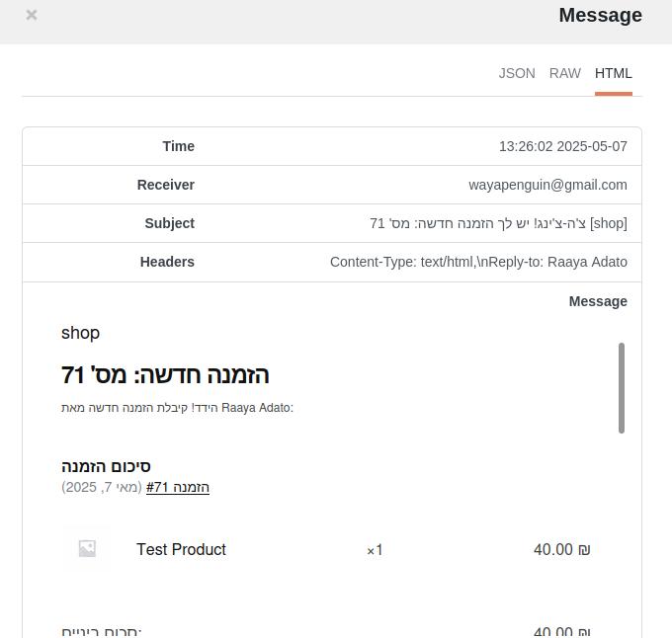Screen dimensions: 672x638
Task: Click the timestamp 13:26:02 2025-05-07
Action: pyautogui.click(x=563, y=146)
